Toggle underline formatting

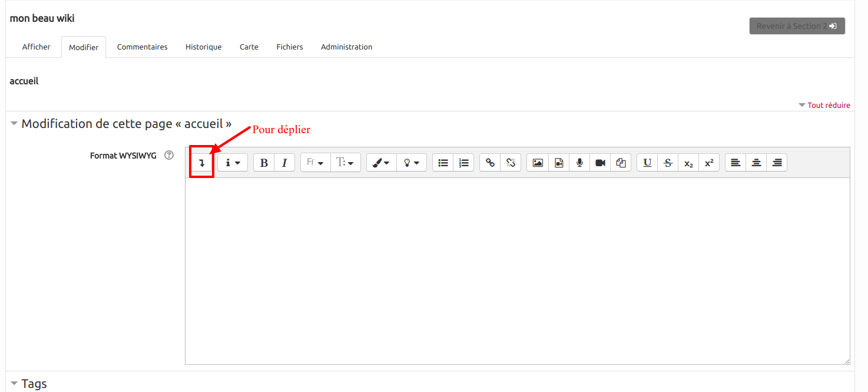[647, 163]
